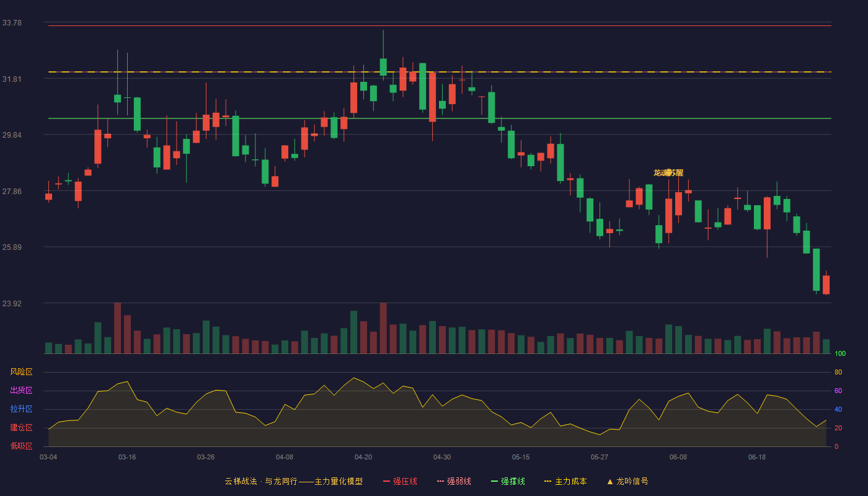Click the green 强撑线 horizontal line
The height and width of the screenshot is (496, 868).
coord(440,118)
